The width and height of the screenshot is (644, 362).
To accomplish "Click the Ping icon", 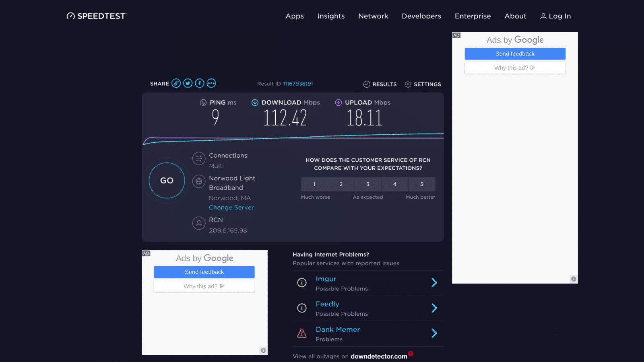I will coord(203,103).
